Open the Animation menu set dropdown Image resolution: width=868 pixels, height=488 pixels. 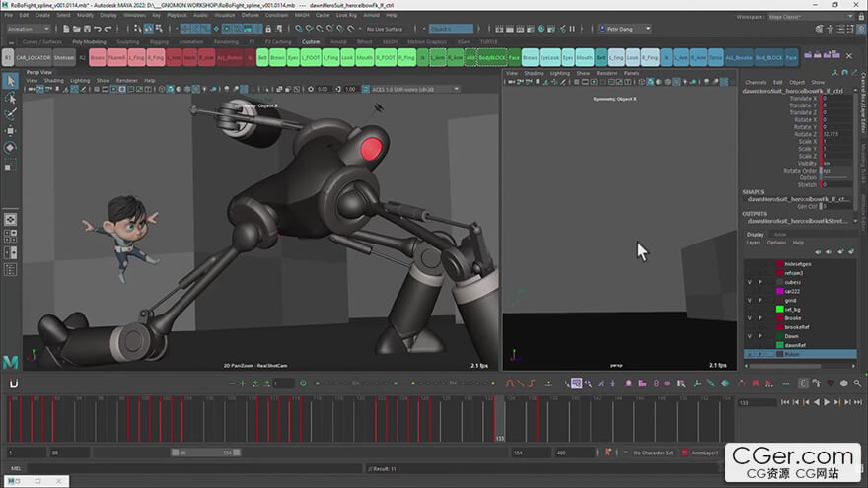pyautogui.click(x=28, y=29)
